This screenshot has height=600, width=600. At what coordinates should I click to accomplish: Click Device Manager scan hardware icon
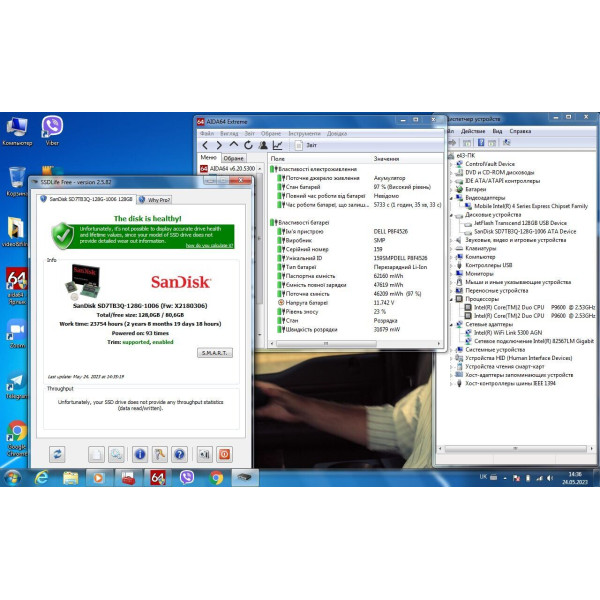507,143
